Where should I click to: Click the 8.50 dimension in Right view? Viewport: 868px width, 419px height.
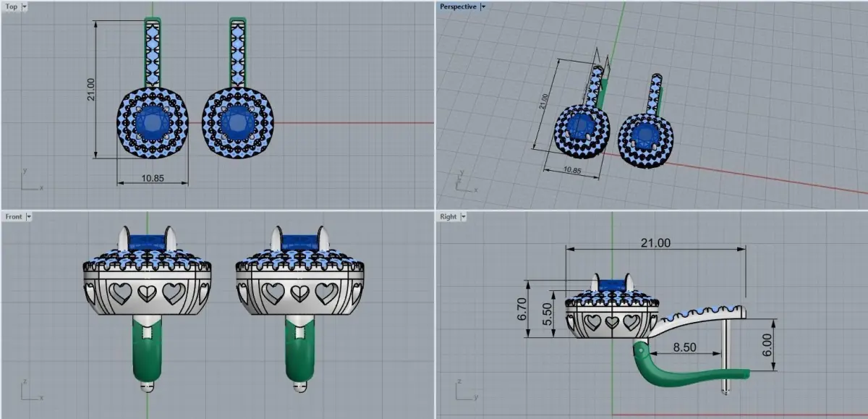click(x=684, y=347)
